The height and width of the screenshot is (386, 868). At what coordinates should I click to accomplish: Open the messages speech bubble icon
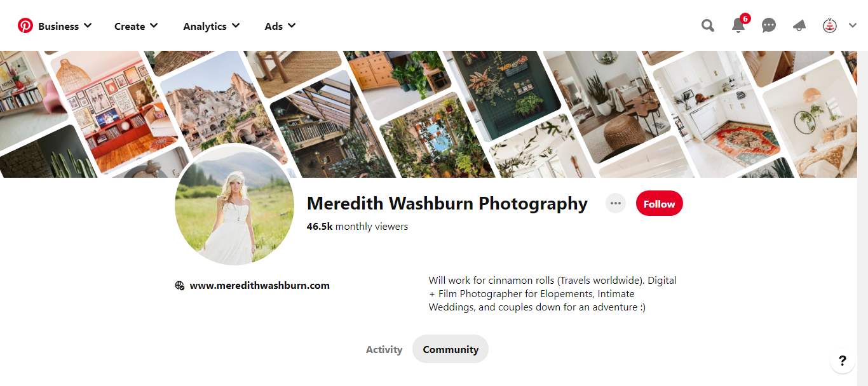tap(769, 25)
